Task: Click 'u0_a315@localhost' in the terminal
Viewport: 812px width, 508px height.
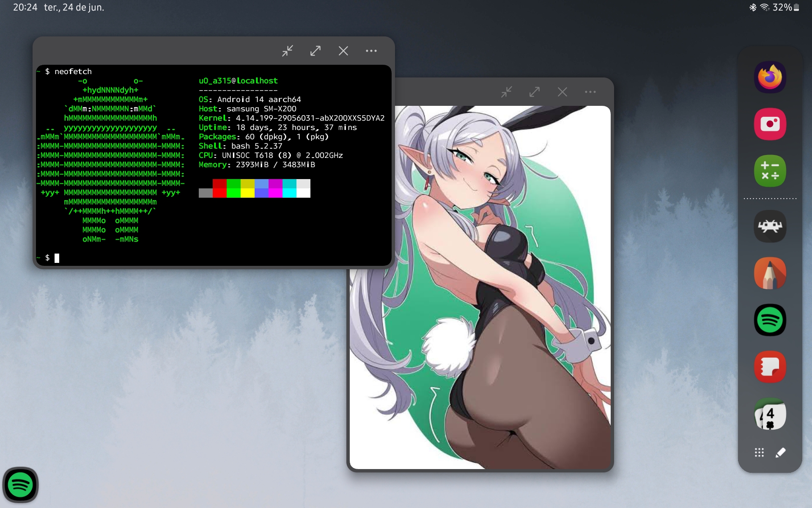Action: [238, 80]
